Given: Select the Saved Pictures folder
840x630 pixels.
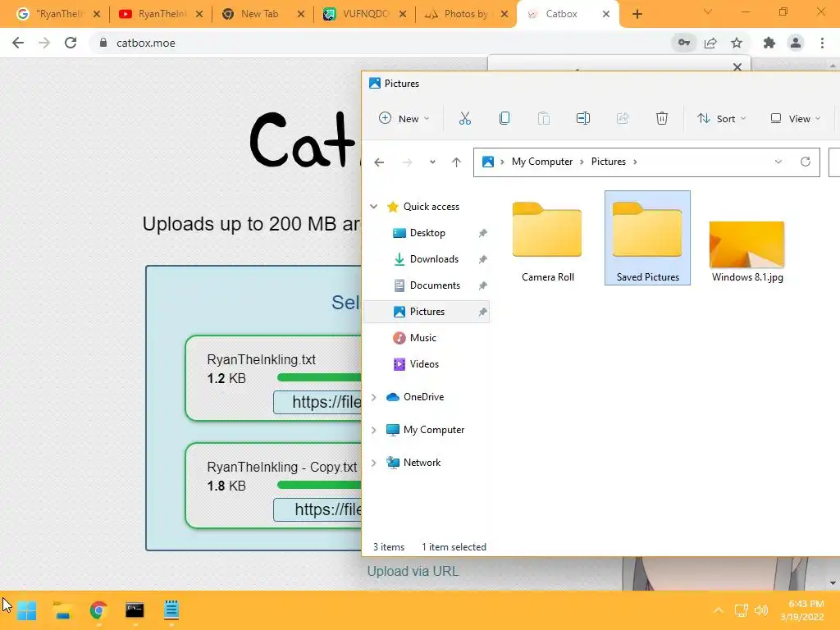Looking at the screenshot, I should pos(647,239).
